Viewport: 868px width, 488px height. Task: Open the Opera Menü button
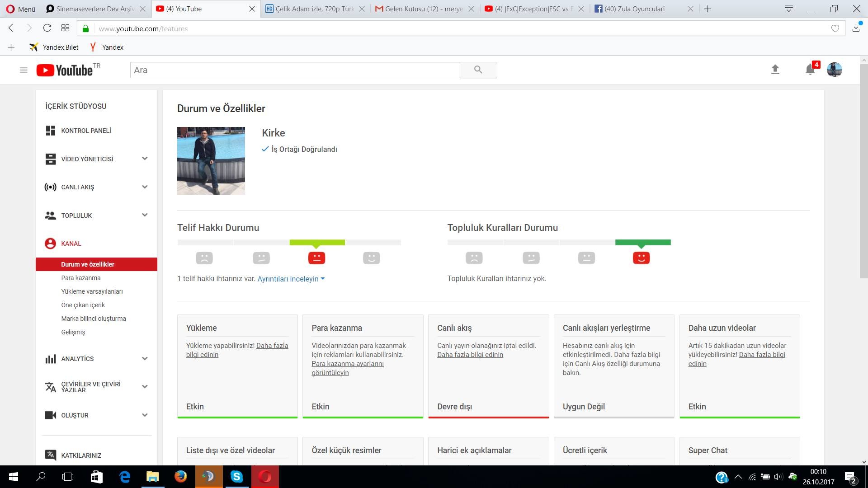tap(21, 9)
